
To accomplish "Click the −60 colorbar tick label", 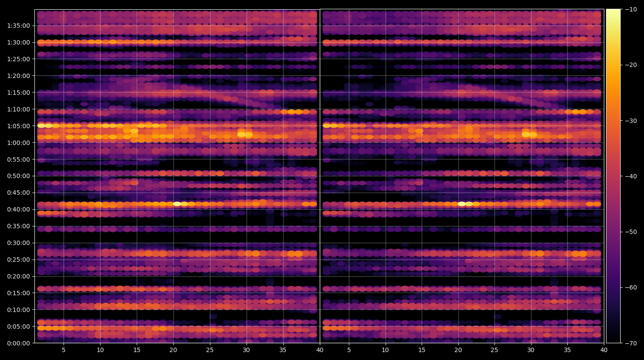I will pos(631,287).
